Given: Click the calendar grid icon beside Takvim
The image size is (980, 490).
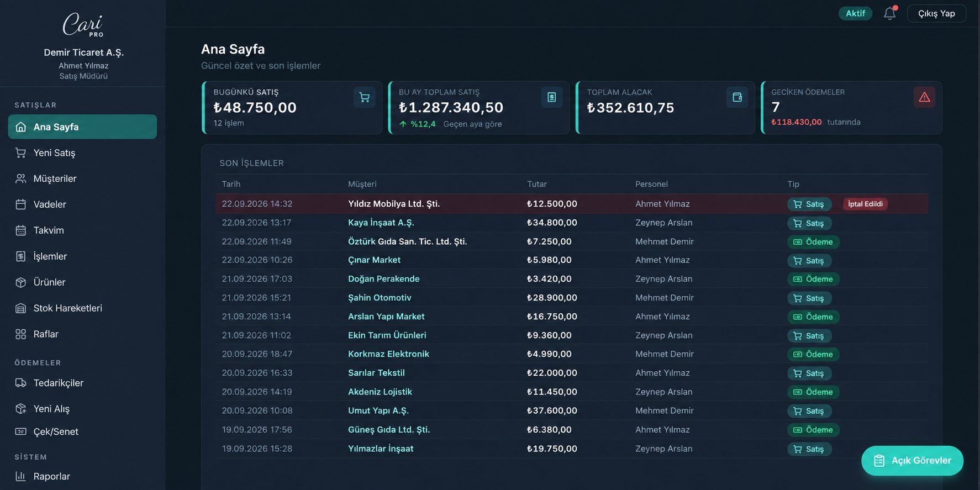Looking at the screenshot, I should (x=21, y=230).
